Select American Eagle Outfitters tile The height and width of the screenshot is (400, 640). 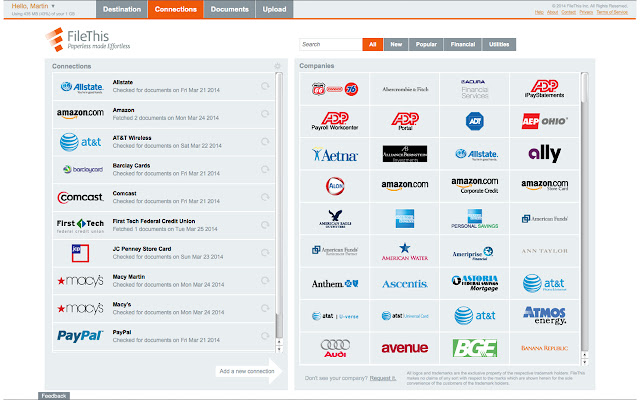coord(335,218)
